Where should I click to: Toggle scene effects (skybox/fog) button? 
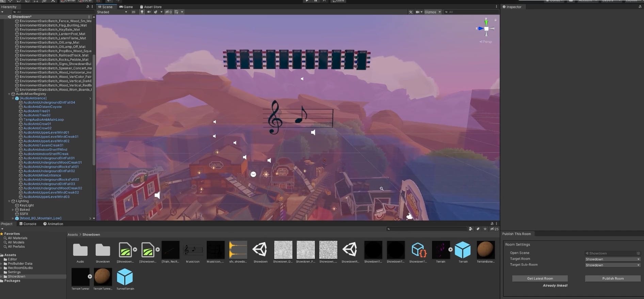coord(156,12)
